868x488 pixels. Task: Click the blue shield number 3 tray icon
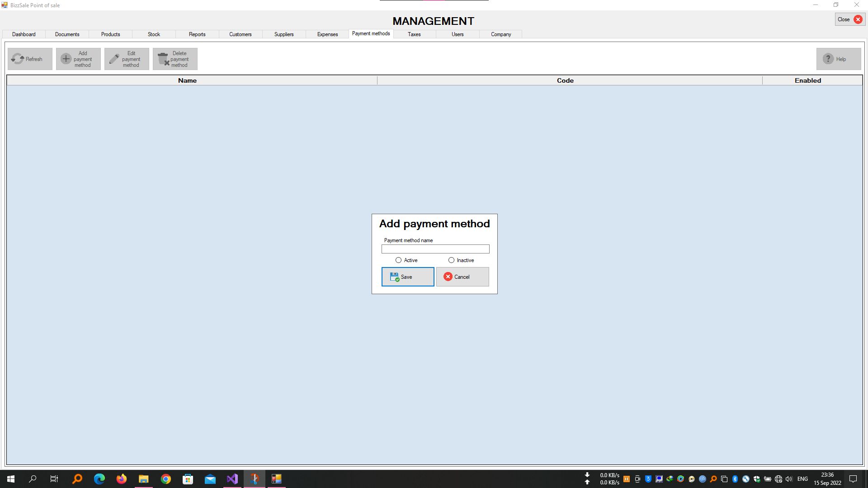coord(648,479)
